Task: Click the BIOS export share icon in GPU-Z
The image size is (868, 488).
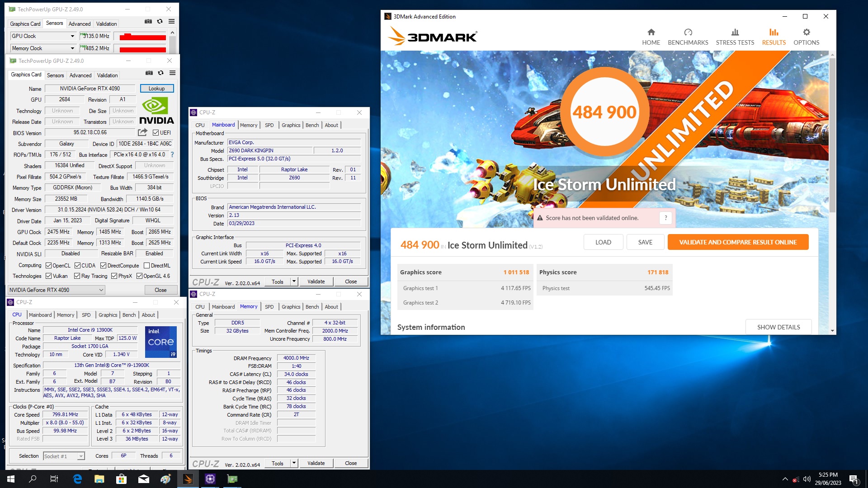Action: click(x=142, y=132)
